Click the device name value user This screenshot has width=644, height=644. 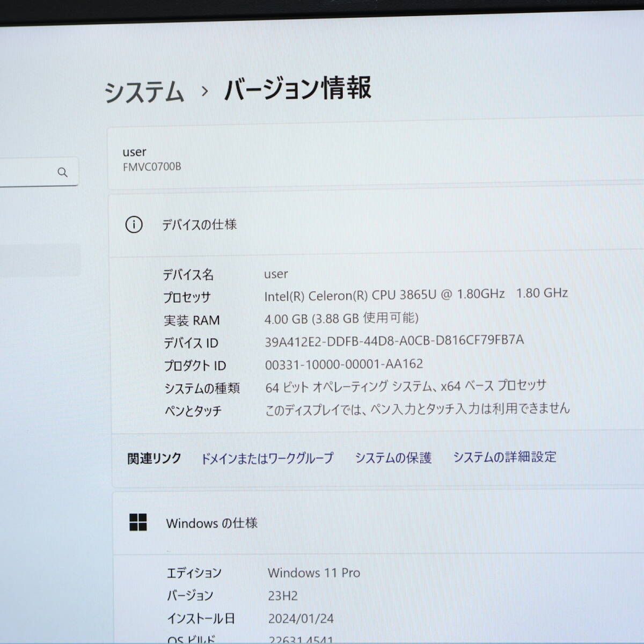(x=276, y=274)
